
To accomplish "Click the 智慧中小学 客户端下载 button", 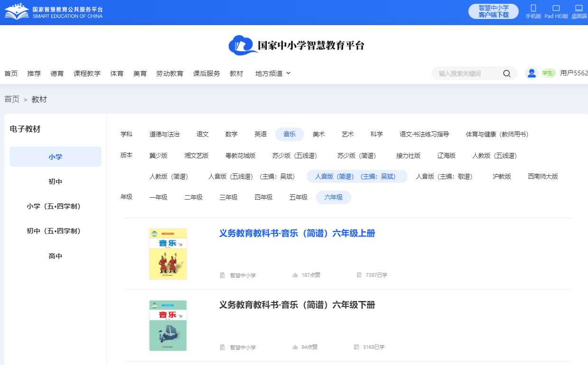I will click(493, 11).
